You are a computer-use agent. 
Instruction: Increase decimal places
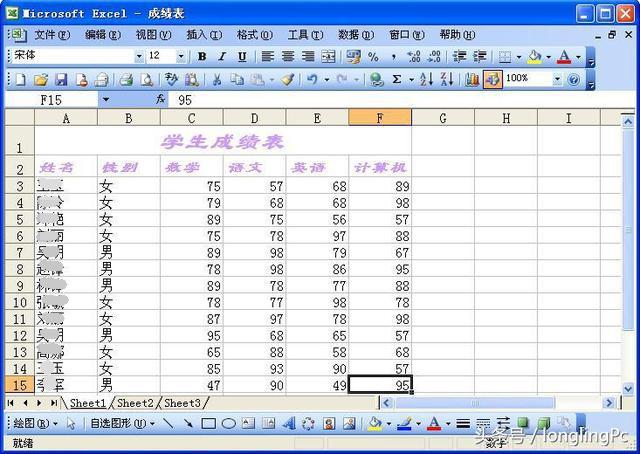[413, 56]
